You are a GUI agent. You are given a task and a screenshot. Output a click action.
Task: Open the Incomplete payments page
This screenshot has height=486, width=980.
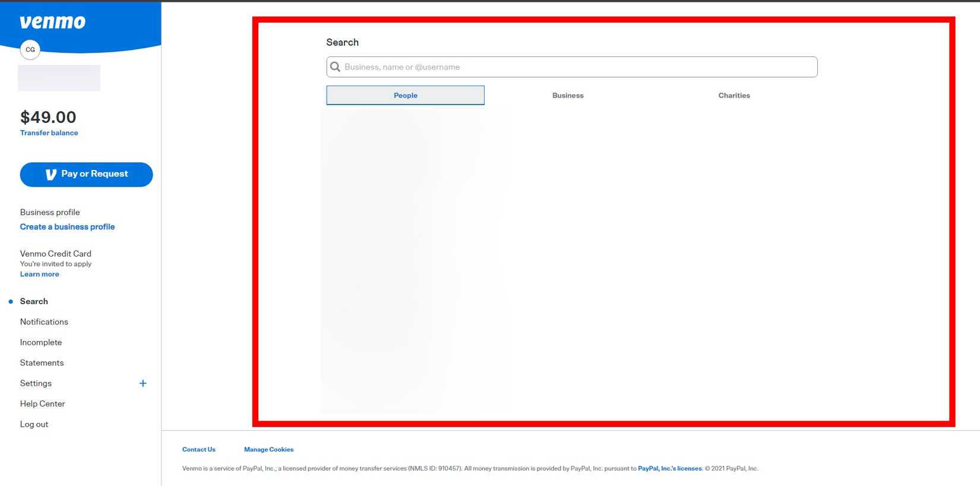click(x=41, y=342)
